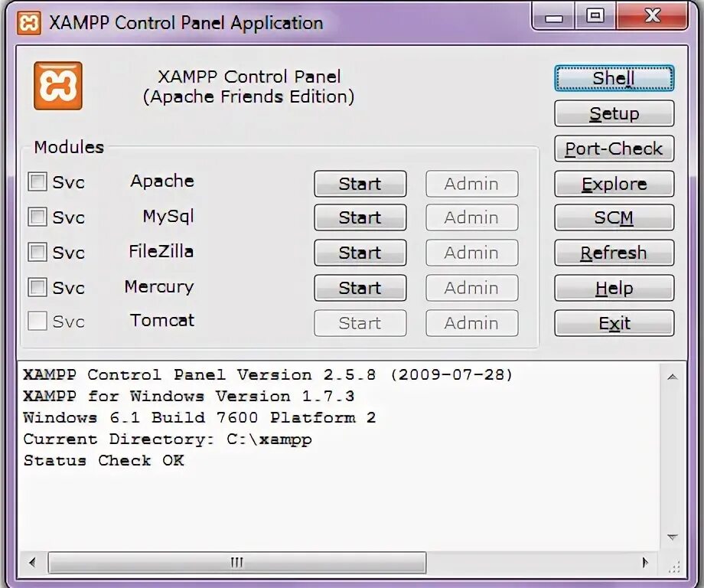The width and height of the screenshot is (704, 588).
Task: Click log line 'Windows 6.1 Build 7600'
Action: 200,418
